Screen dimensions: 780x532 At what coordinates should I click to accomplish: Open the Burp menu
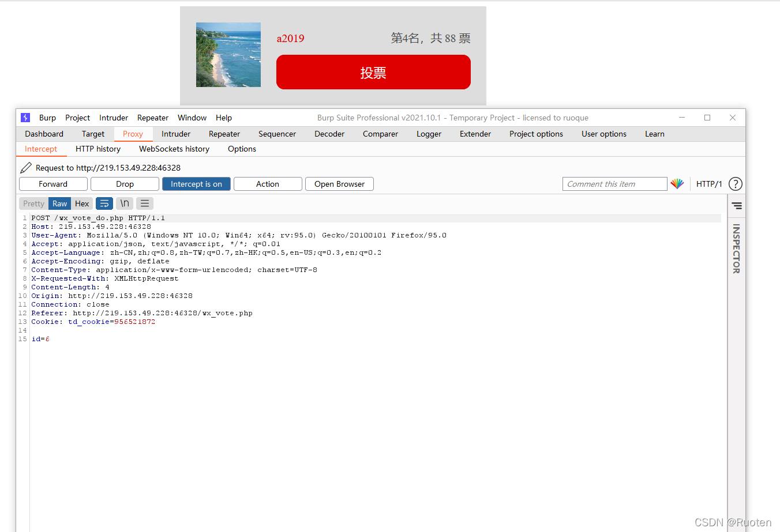47,118
